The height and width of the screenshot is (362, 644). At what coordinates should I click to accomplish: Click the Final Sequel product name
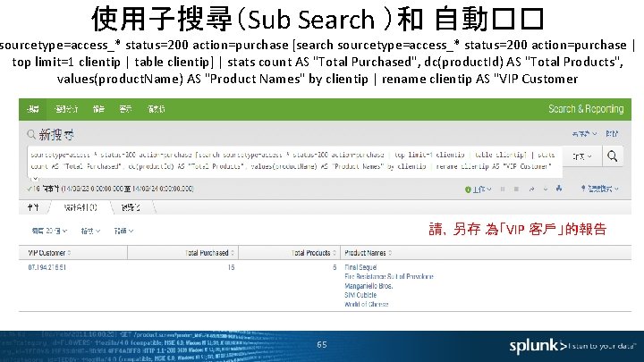click(360, 267)
